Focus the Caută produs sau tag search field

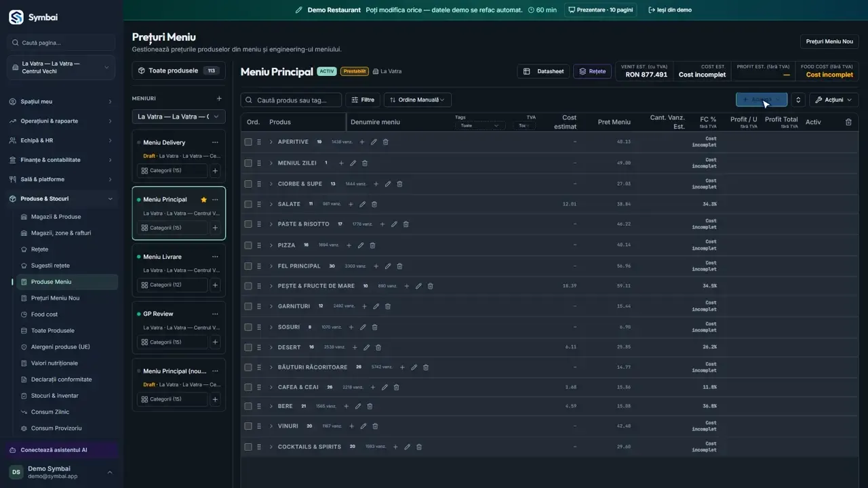pyautogui.click(x=291, y=100)
